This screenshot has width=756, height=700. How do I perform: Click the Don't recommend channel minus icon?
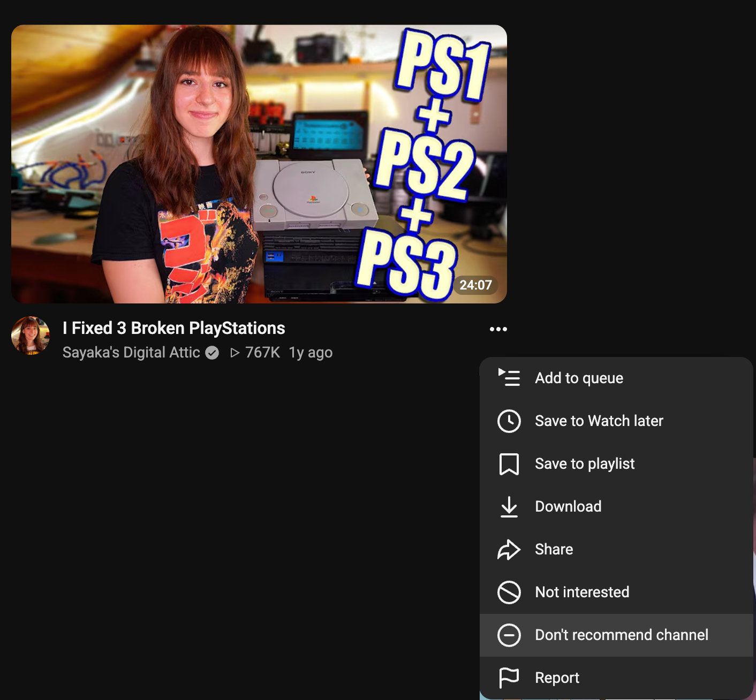tap(509, 635)
